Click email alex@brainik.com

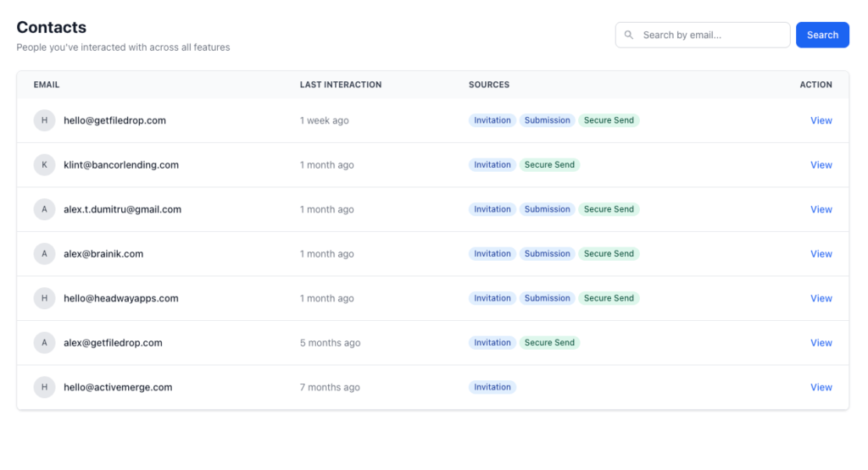click(103, 254)
